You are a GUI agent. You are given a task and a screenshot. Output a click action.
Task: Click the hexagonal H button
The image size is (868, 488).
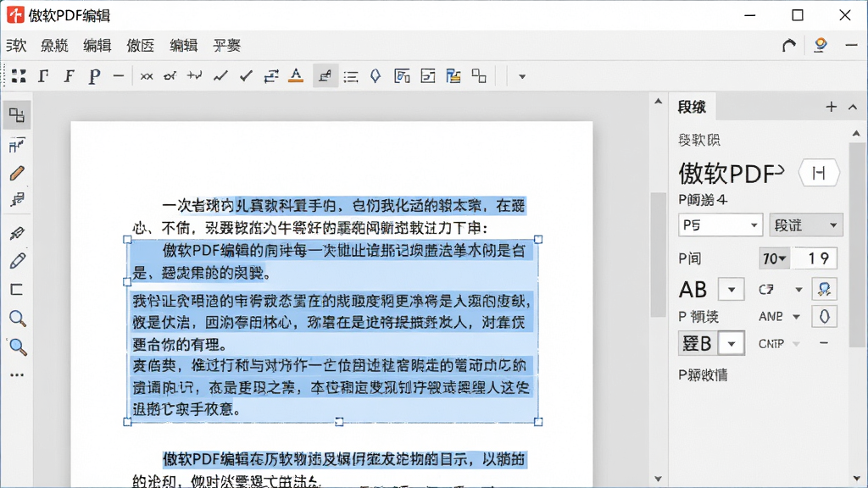[819, 173]
